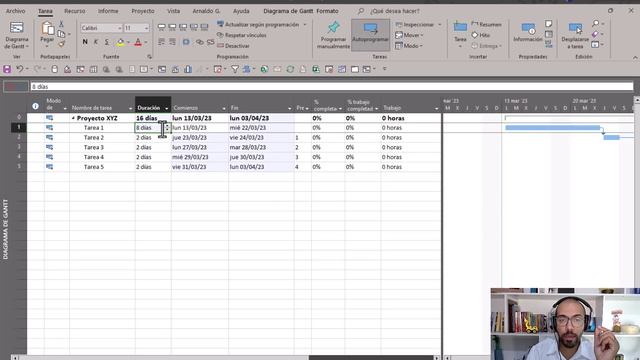Click the Outdent task icon
Image resolution: width=640 pixels, height=360 pixels.
[x=162, y=42]
